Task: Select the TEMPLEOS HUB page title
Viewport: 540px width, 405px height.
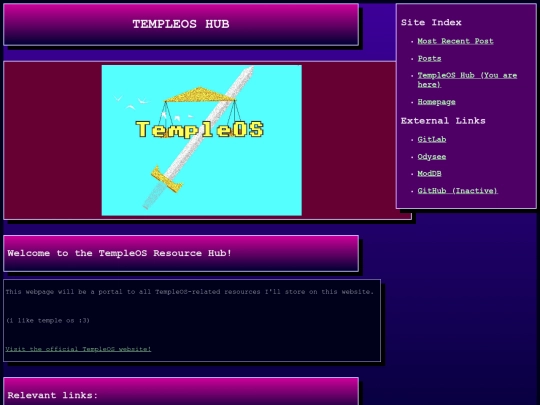Action: [x=181, y=24]
